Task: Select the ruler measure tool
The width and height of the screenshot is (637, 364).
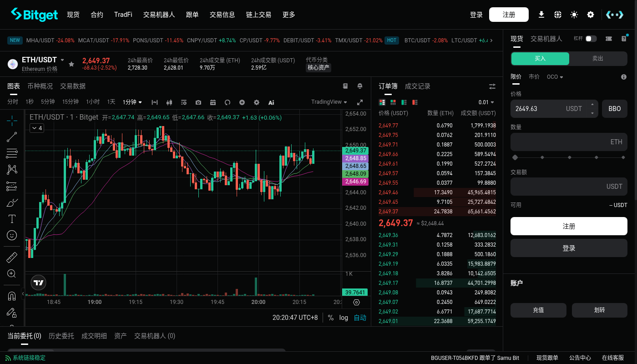Action: tap(12, 258)
